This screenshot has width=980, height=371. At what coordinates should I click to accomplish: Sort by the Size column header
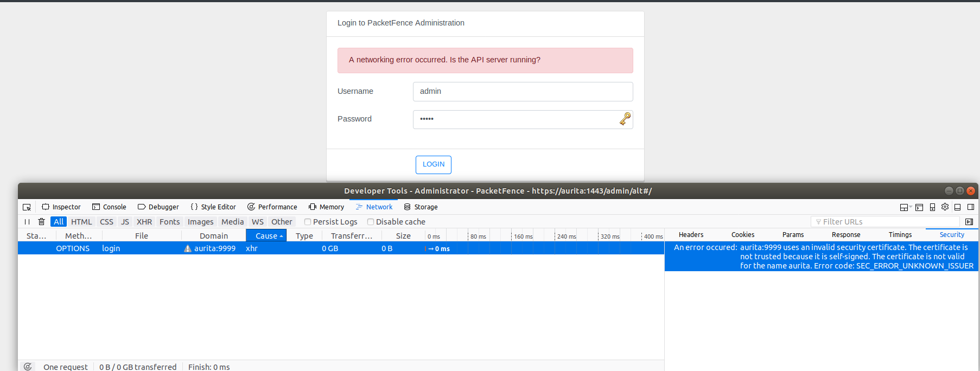click(x=403, y=236)
